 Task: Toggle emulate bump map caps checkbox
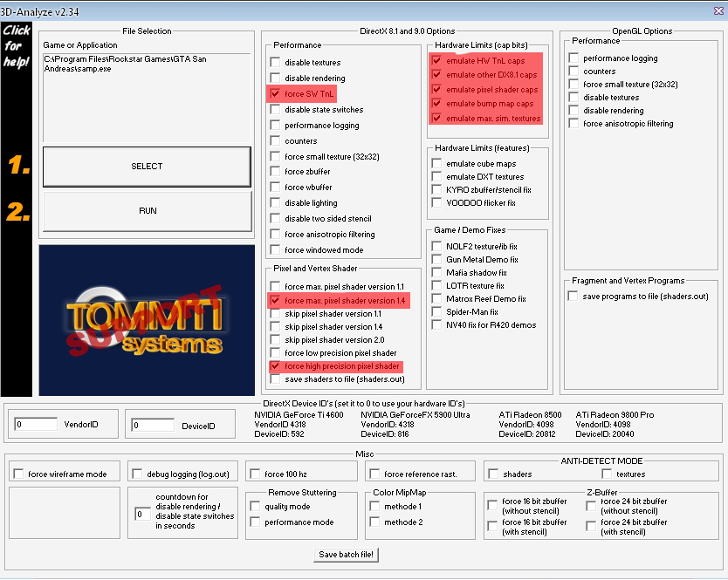(x=436, y=104)
